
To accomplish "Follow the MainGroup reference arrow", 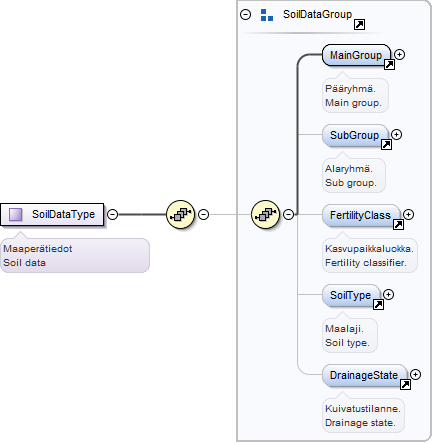I will click(x=389, y=64).
